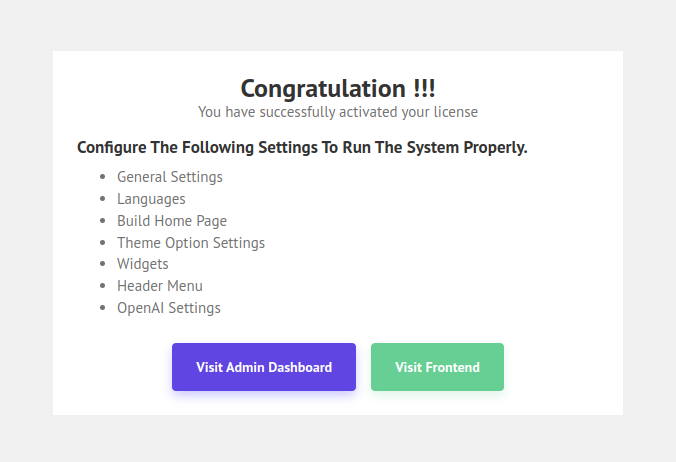Click the gray page background outside the card
Viewport: 676px width, 462px height.
coord(26,230)
